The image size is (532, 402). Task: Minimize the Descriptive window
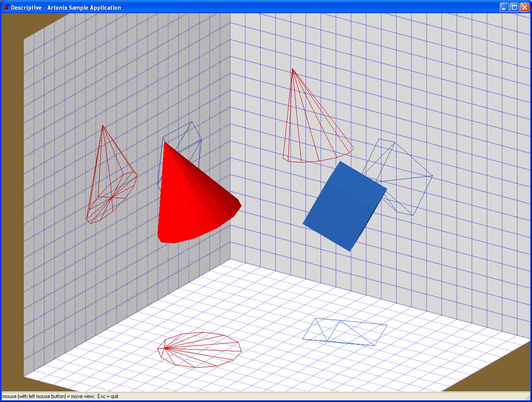504,7
